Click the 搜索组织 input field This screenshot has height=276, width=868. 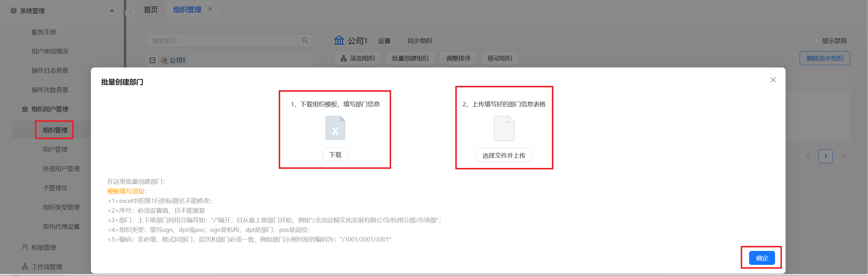[x=222, y=40]
